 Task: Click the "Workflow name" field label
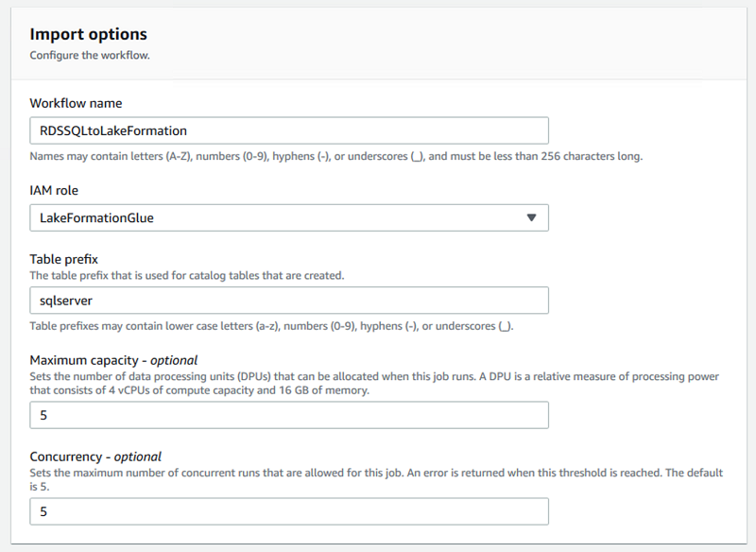(x=76, y=103)
